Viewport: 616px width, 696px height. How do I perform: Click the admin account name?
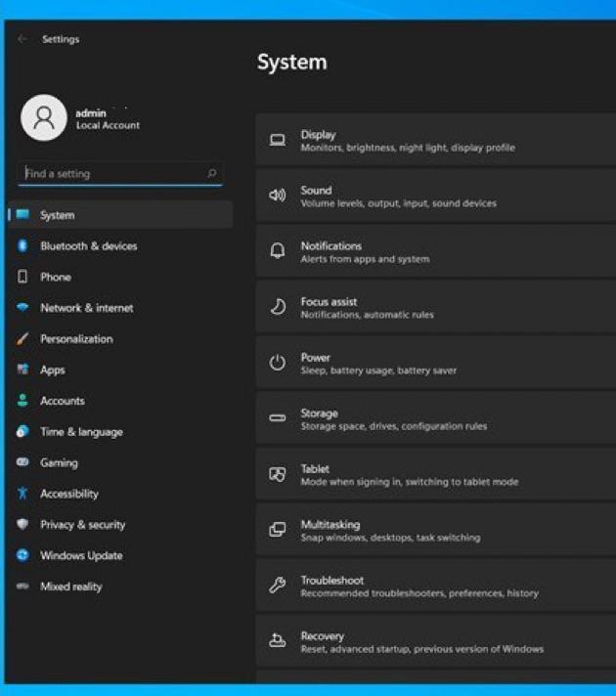[91, 113]
